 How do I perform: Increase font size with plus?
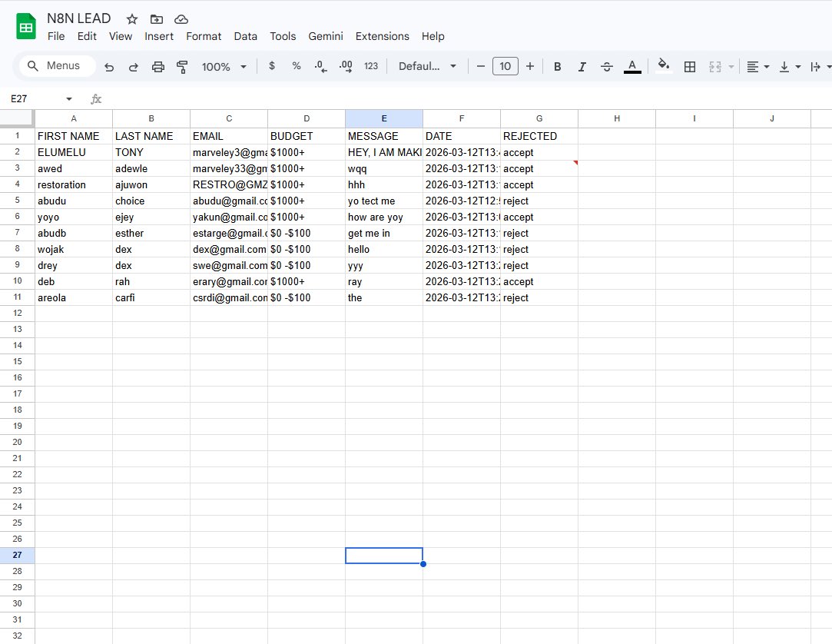click(529, 66)
